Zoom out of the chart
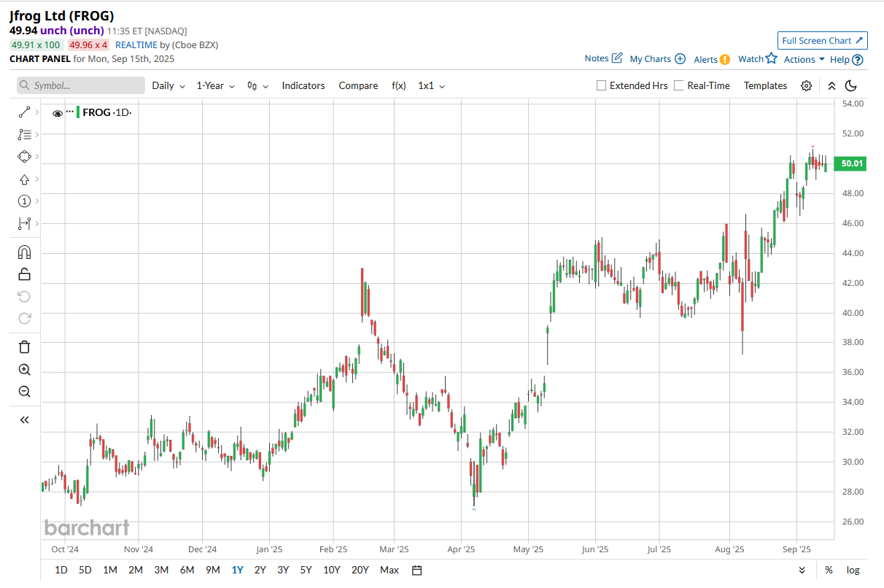Image resolution: width=884 pixels, height=588 pixels. click(x=24, y=392)
